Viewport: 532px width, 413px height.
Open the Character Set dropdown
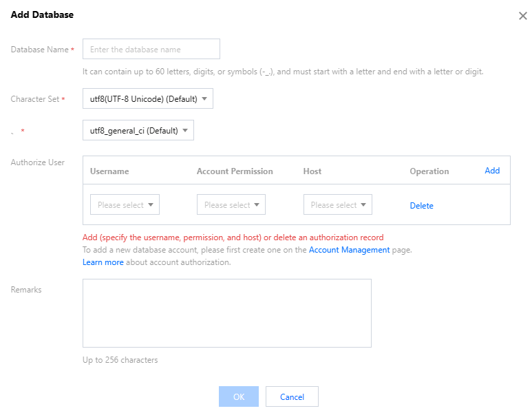(x=147, y=99)
